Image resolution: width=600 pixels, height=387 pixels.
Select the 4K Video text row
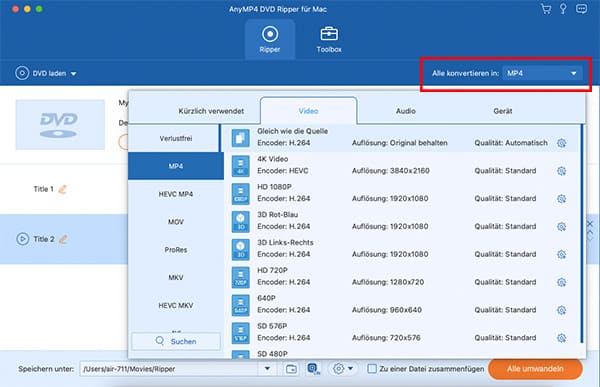coord(401,166)
